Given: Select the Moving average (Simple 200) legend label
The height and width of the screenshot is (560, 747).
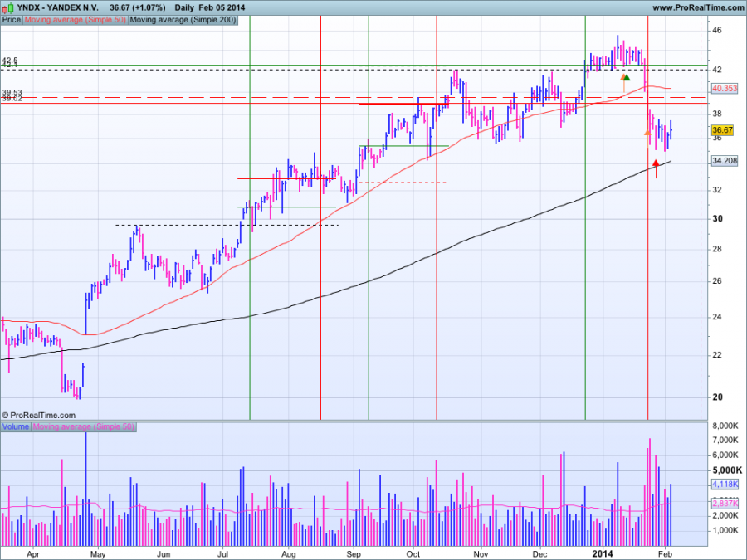Looking at the screenshot, I should coord(183,20).
